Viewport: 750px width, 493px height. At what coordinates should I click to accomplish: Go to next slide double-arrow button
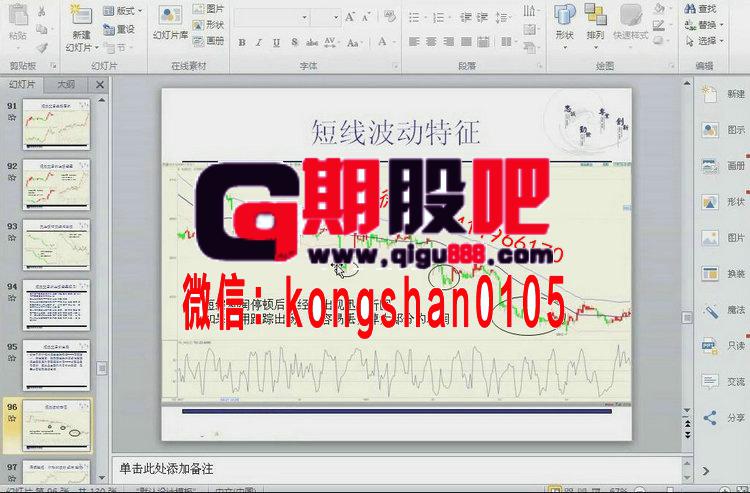[687, 434]
